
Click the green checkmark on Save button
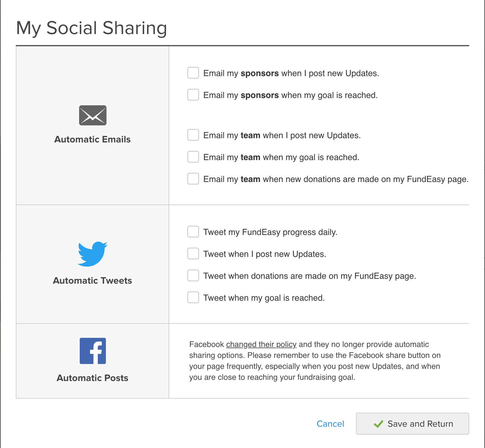click(x=379, y=424)
